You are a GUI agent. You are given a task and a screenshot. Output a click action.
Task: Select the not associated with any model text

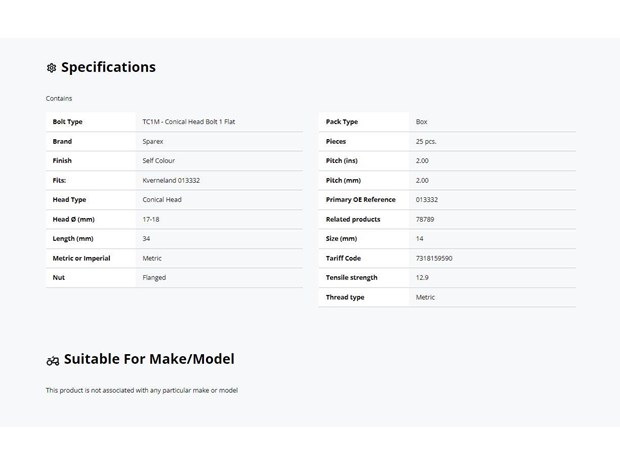pyautogui.click(x=142, y=390)
